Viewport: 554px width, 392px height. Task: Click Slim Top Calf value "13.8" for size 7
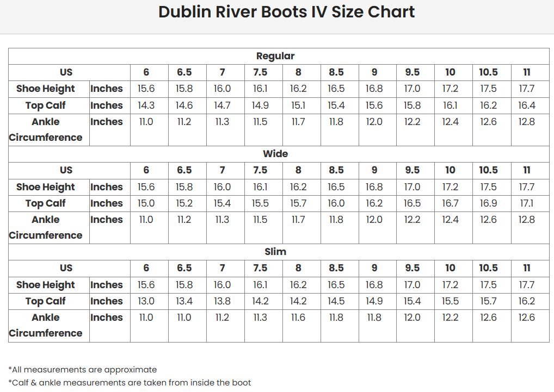coord(222,301)
